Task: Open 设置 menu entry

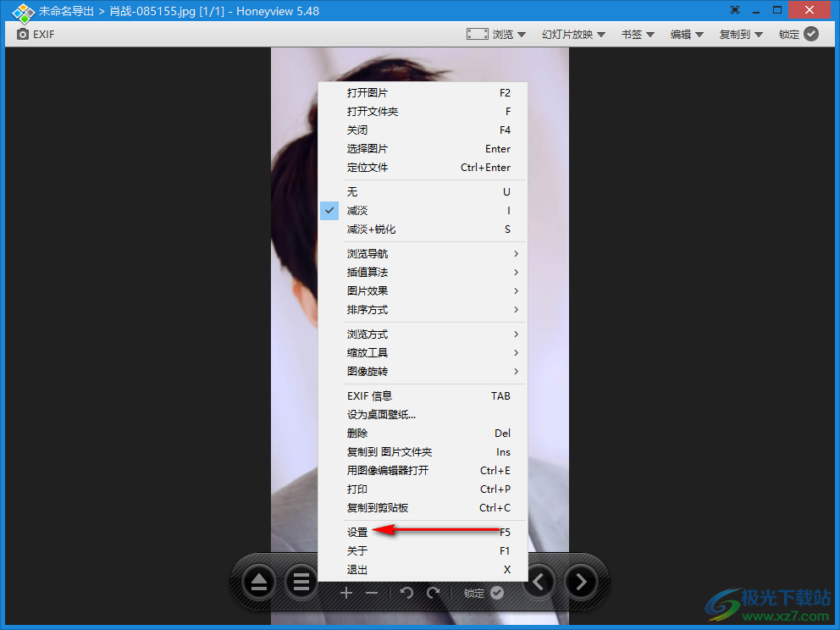Action: [x=423, y=532]
